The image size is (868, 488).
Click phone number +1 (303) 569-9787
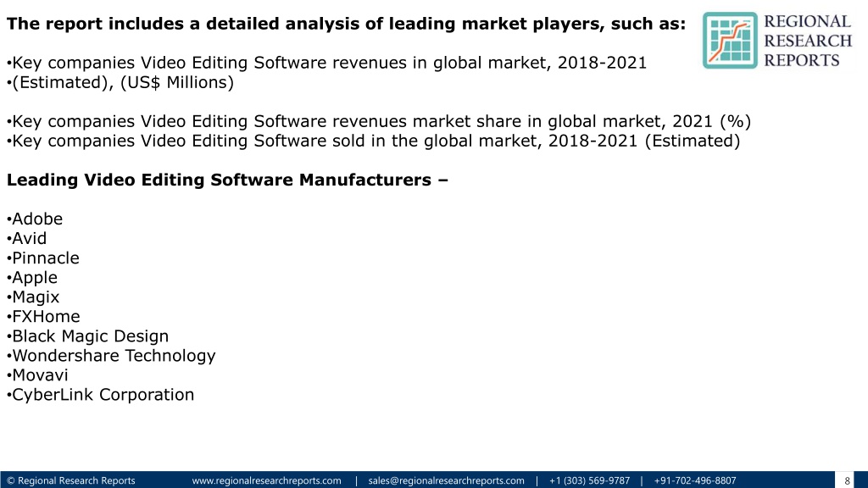[x=589, y=481]
